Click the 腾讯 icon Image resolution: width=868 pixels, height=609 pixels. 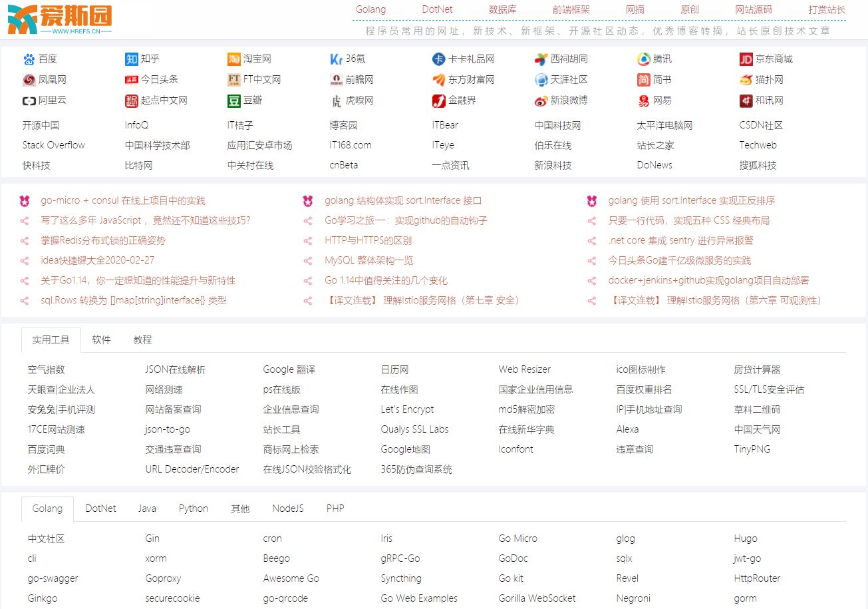point(643,59)
